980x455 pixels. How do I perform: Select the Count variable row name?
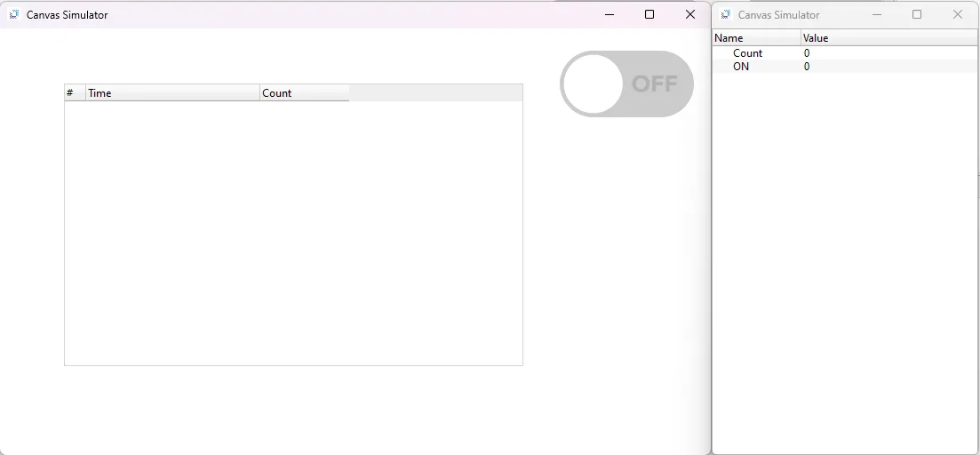(x=747, y=53)
